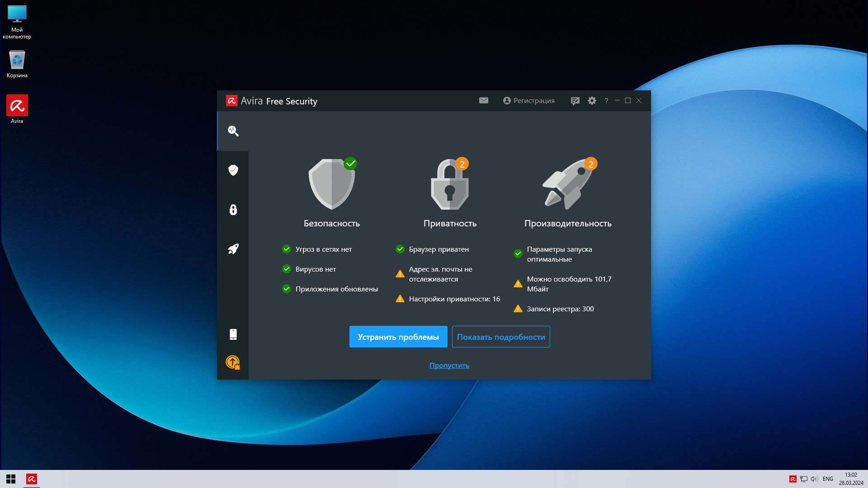Open the Status scan sidebar icon
Viewport: 868px width, 488px height.
(233, 131)
